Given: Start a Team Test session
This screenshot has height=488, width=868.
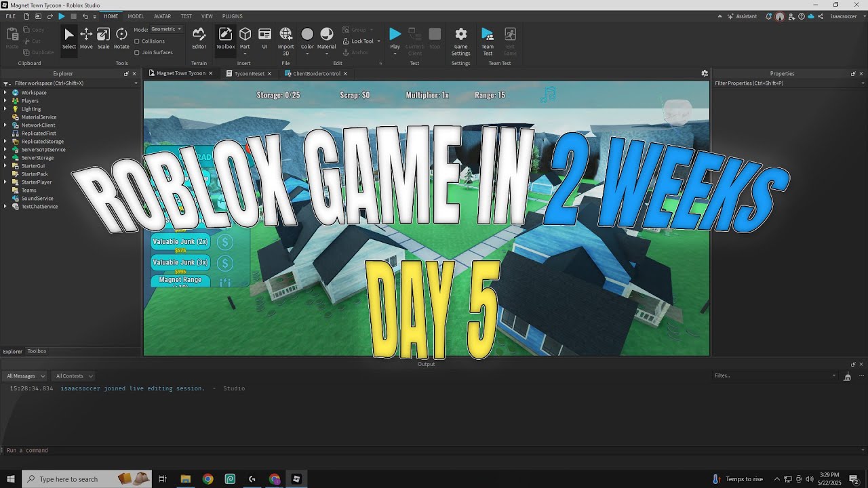Looking at the screenshot, I should coord(488,41).
